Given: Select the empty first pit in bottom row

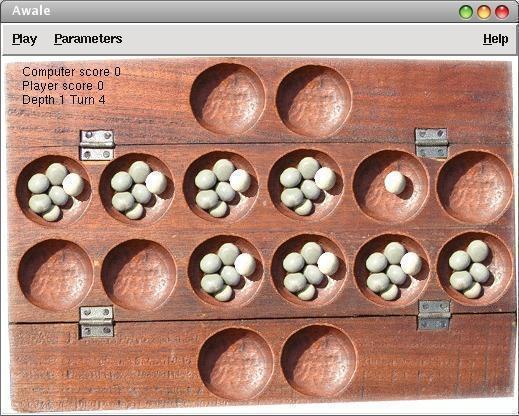Looking at the screenshot, I should (55, 275).
